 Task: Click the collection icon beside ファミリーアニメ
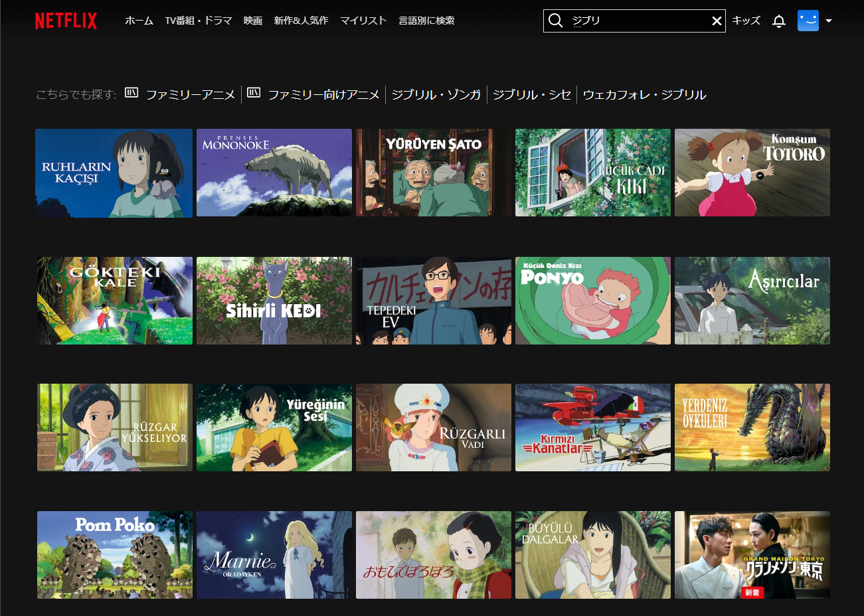131,93
